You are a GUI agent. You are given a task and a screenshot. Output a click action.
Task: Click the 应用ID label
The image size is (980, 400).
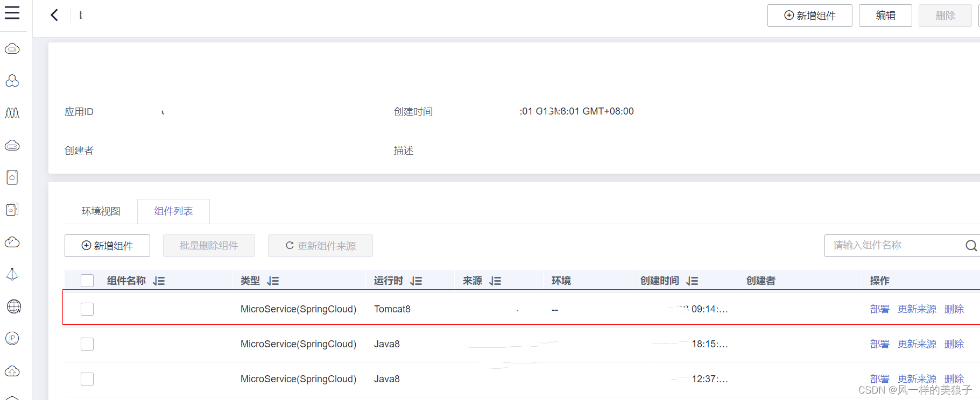[x=79, y=112]
